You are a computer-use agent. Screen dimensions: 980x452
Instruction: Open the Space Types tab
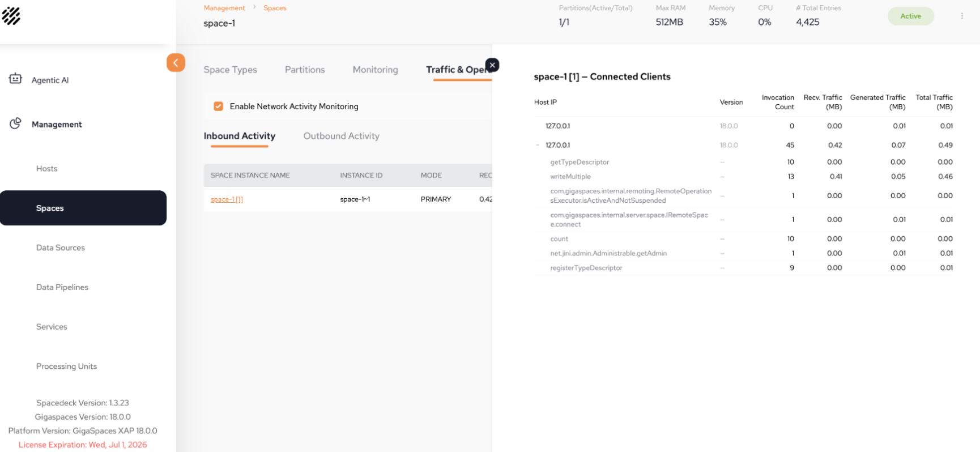pos(230,70)
